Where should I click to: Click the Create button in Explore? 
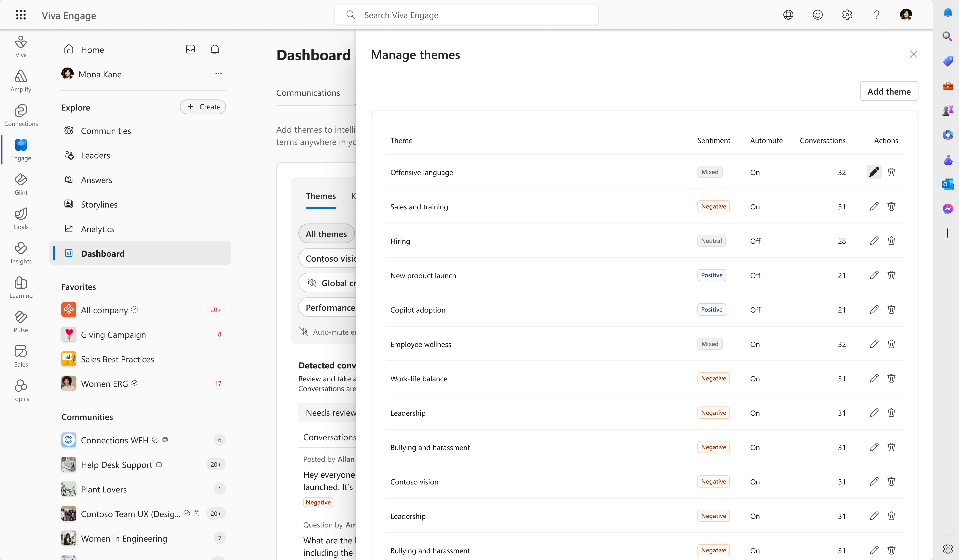[203, 107]
